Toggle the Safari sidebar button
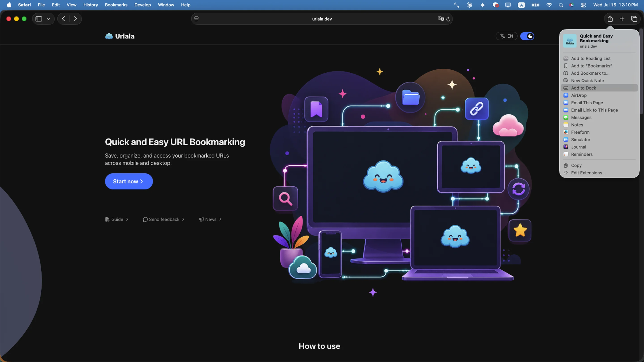The image size is (644, 362). coord(39,19)
